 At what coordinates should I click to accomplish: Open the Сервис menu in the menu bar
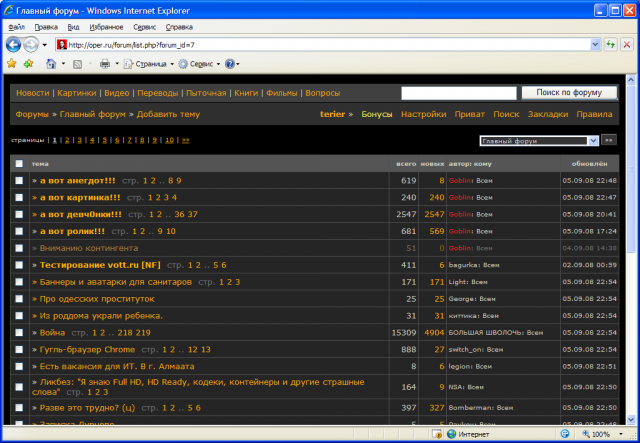(144, 27)
